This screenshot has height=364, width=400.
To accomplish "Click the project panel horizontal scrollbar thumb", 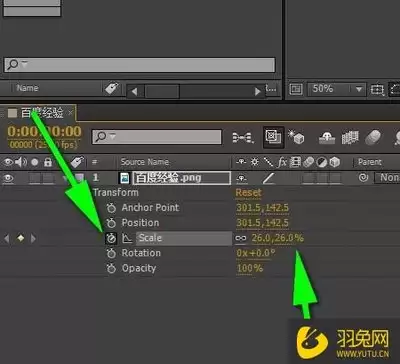I will pyautogui.click(x=162, y=91).
